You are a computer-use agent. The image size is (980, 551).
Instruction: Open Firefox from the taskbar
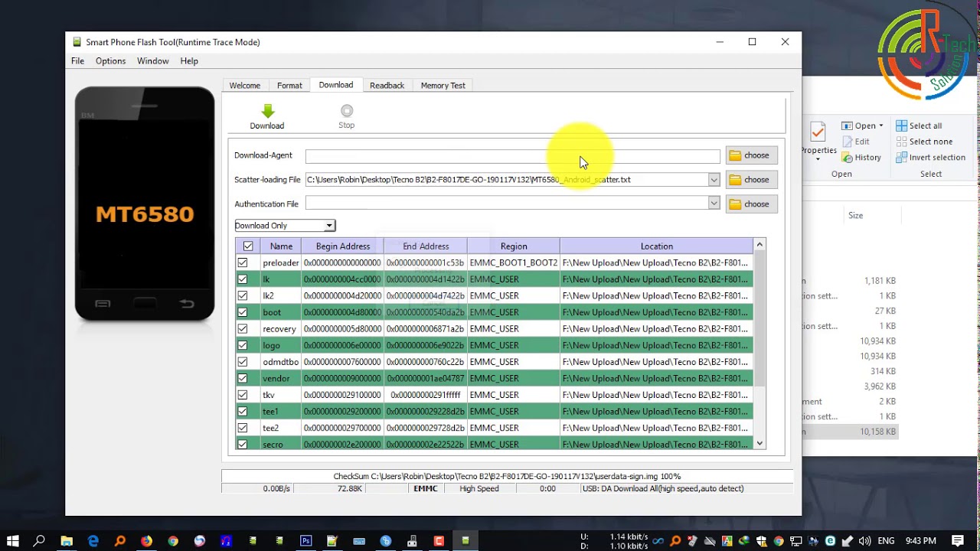(x=146, y=541)
